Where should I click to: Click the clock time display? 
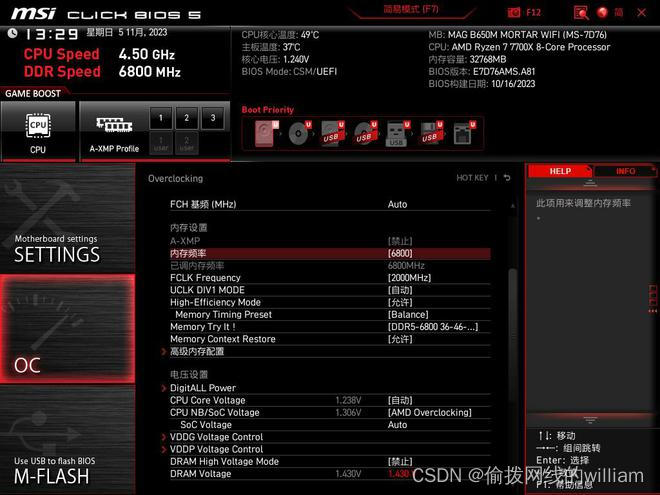click(51, 34)
